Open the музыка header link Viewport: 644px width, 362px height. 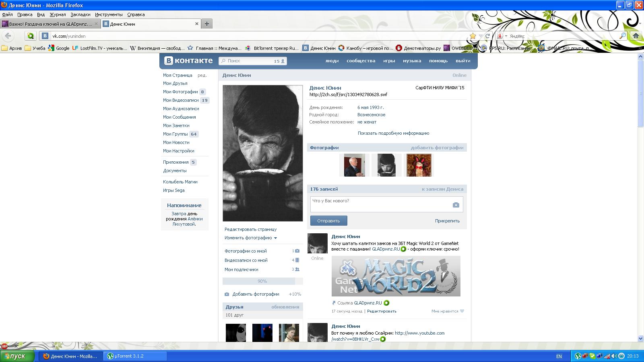point(412,61)
